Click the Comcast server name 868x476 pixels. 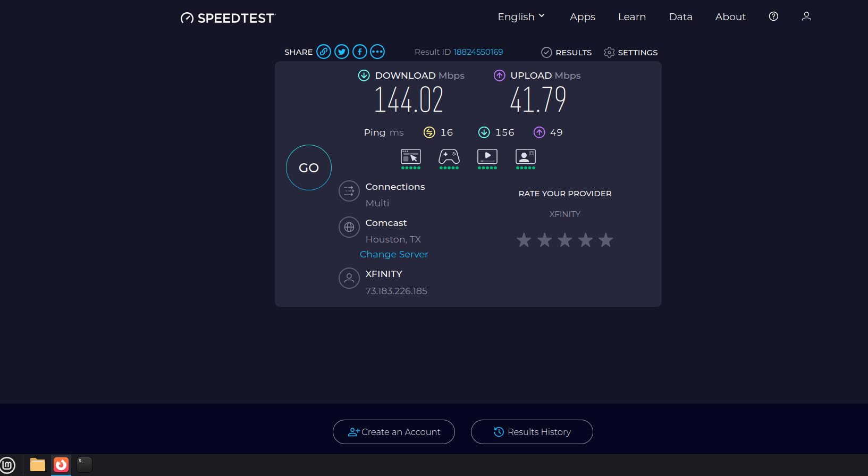point(386,223)
